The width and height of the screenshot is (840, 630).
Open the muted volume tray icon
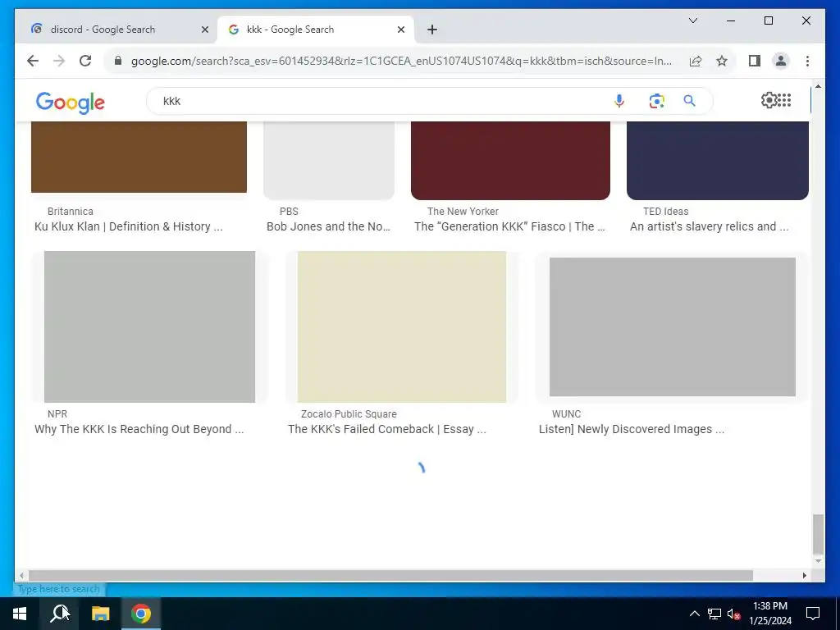[x=734, y=614]
